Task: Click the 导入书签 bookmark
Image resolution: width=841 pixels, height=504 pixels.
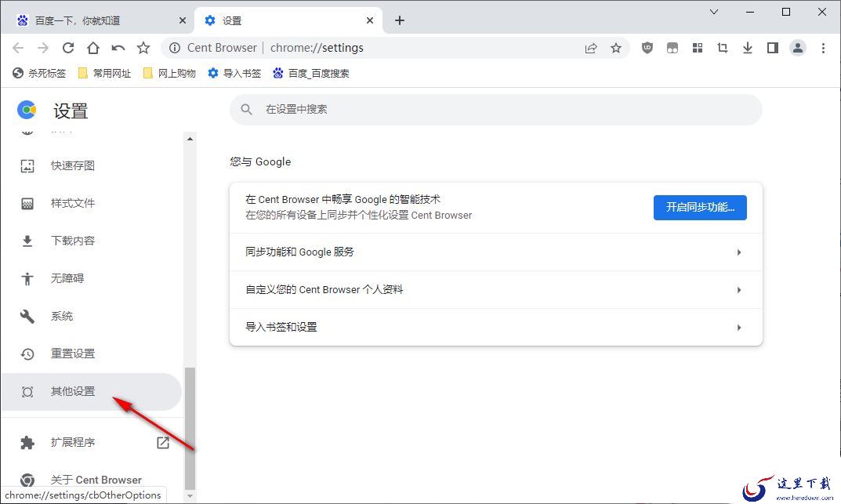Action: tap(234, 74)
